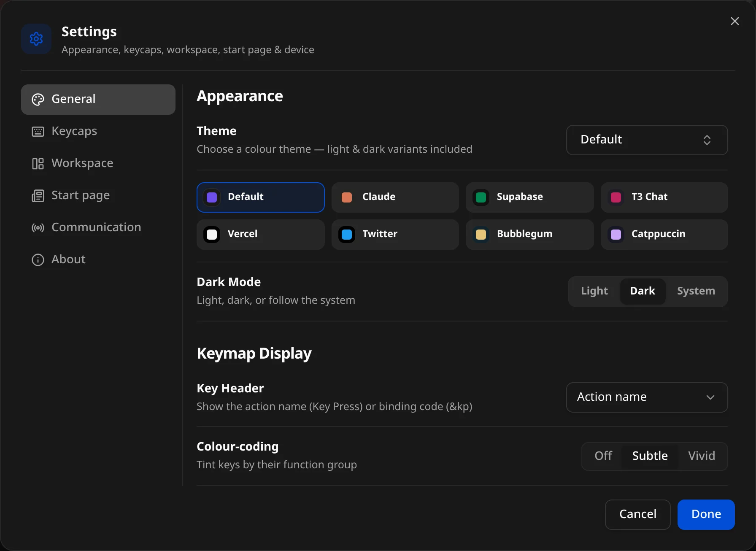Apply the T3 Chat theme card
Image resolution: width=756 pixels, height=551 pixels.
664,197
